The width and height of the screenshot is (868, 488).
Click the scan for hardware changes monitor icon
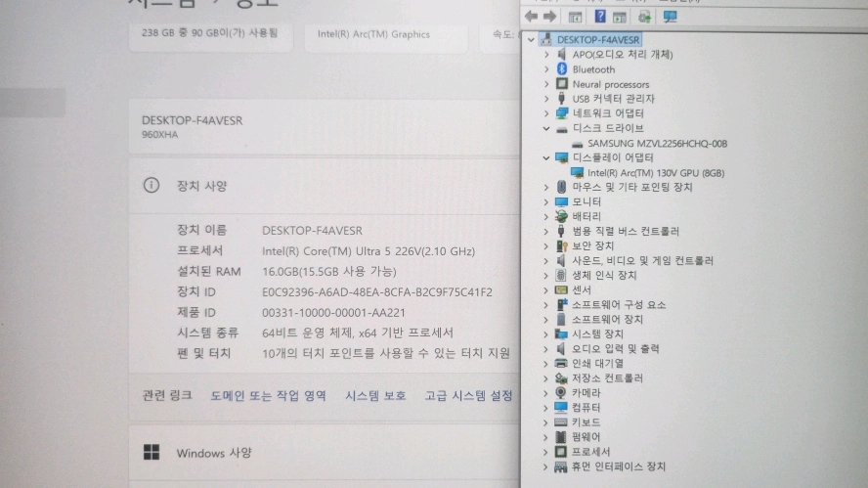[x=670, y=17]
